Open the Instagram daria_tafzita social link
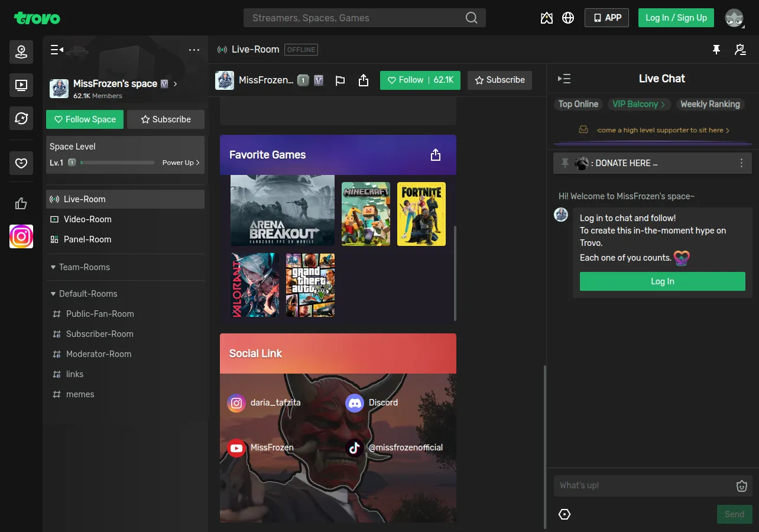 [264, 403]
